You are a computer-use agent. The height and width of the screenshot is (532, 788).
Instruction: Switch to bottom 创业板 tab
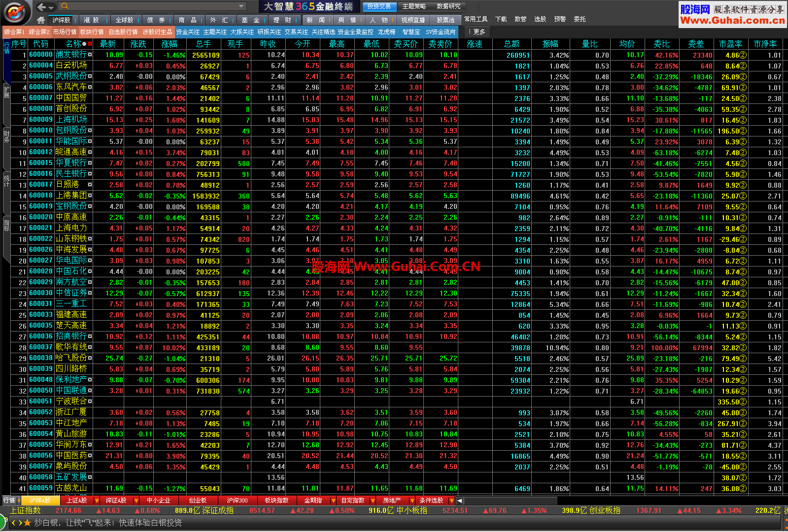(x=198, y=500)
